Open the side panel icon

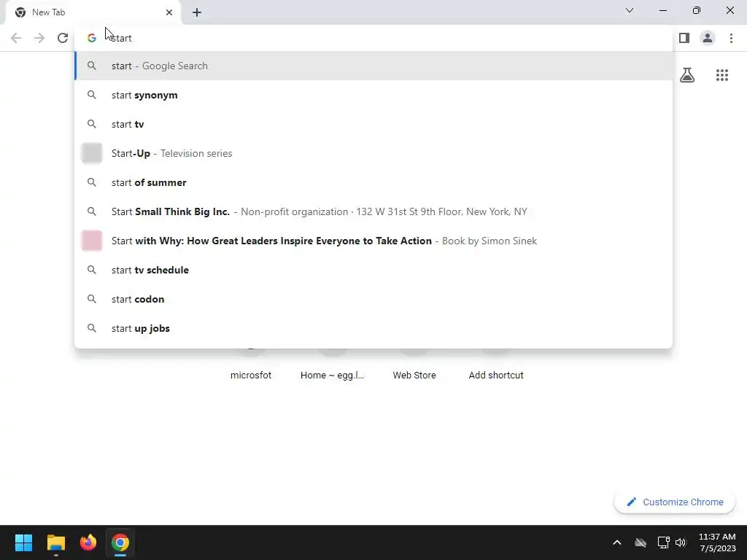click(684, 38)
